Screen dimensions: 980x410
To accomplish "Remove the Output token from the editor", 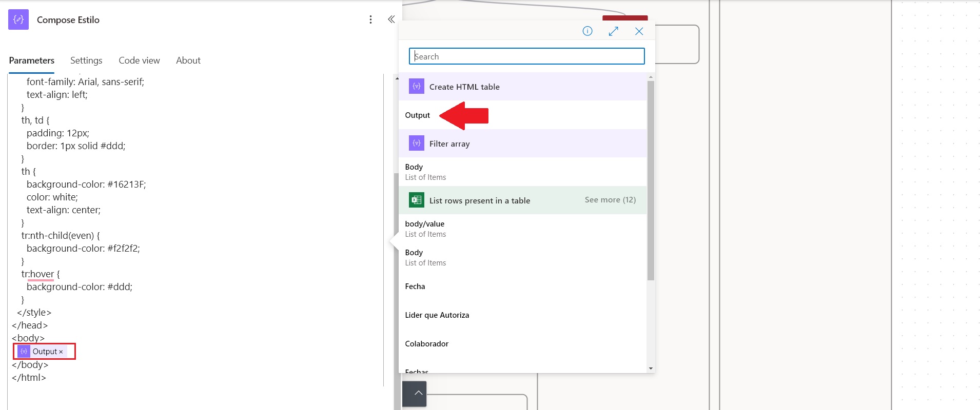I will tap(61, 352).
